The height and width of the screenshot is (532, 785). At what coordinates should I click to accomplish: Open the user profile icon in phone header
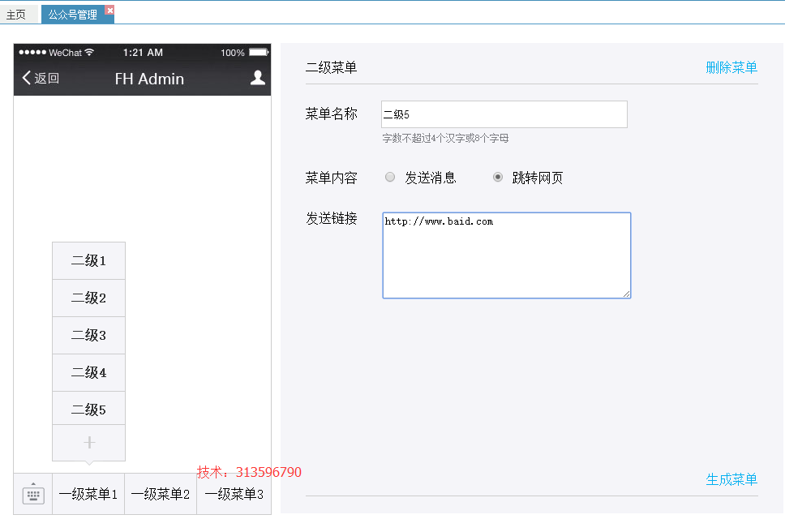[257, 78]
